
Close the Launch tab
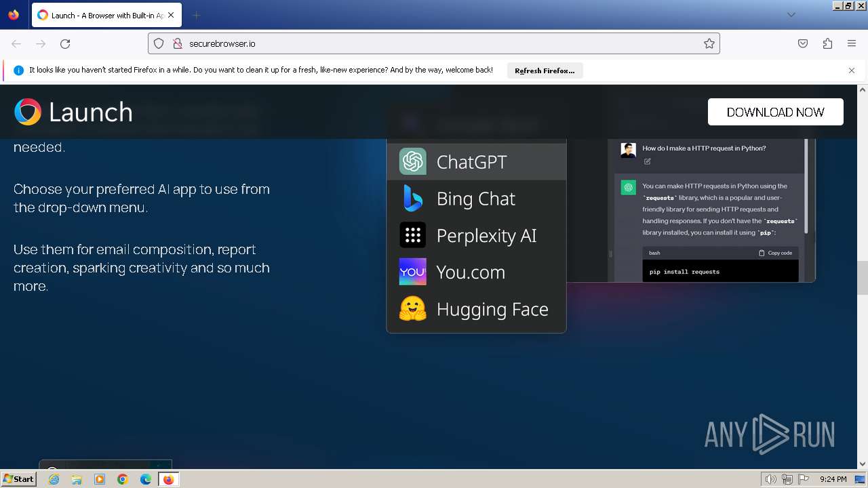tap(171, 15)
